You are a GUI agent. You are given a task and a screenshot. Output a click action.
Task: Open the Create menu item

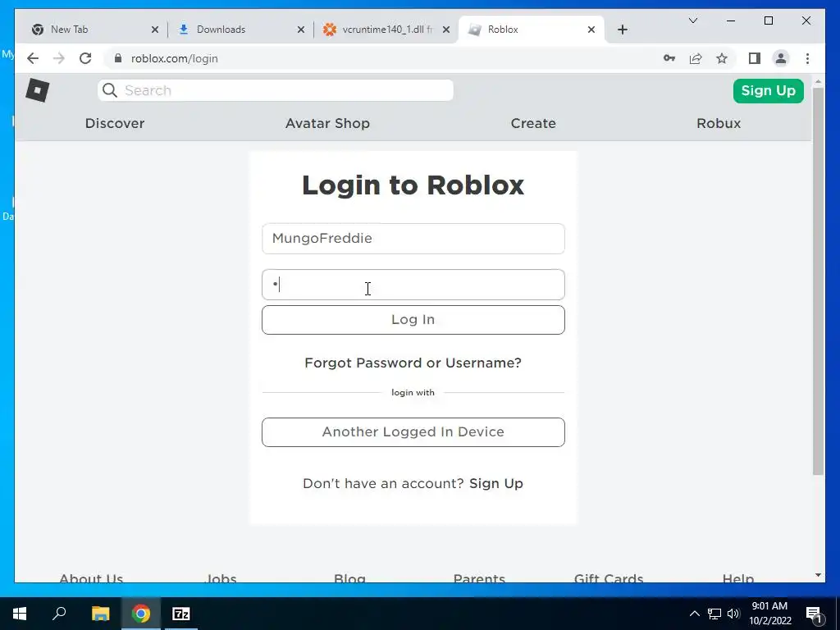(x=533, y=123)
